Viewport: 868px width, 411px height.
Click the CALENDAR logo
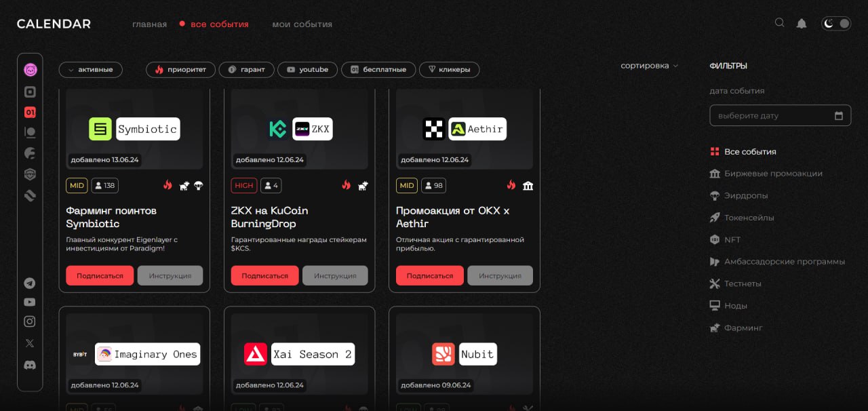pos(54,24)
